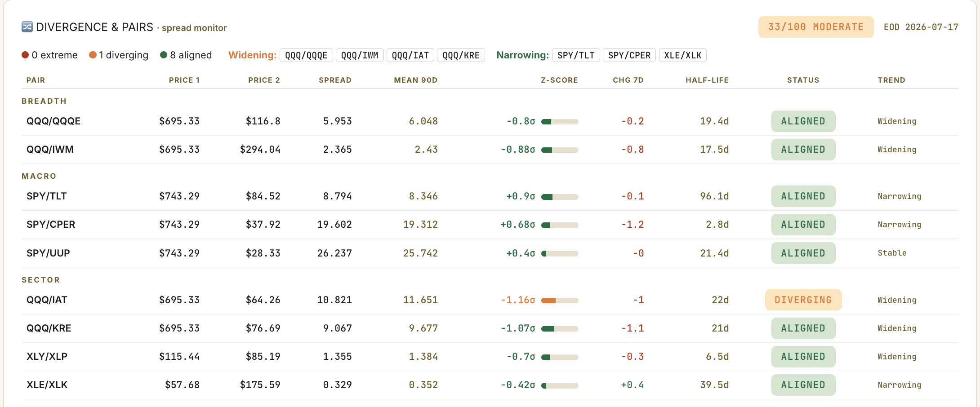Select the QQQ/IAT chip under Widening
The image size is (980, 407).
(x=410, y=55)
